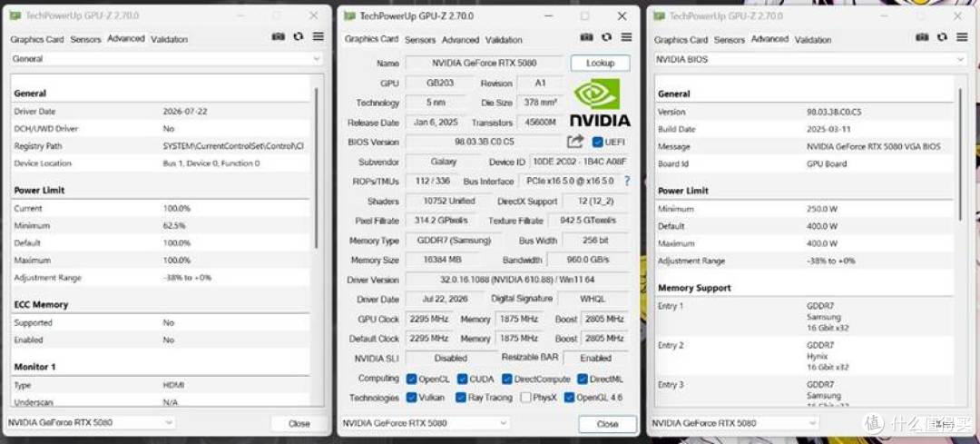Image resolution: width=980 pixels, height=444 pixels.
Task: Click the NVIDIA logo in middle window
Action: point(599,103)
